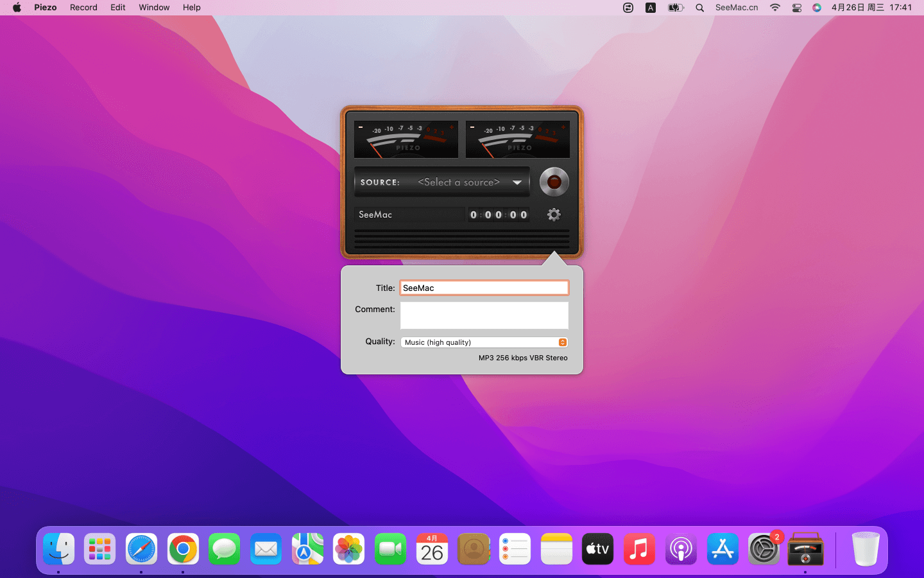This screenshot has height=578, width=924.
Task: Click the Piezo radio icon in the Dock
Action: (805, 549)
